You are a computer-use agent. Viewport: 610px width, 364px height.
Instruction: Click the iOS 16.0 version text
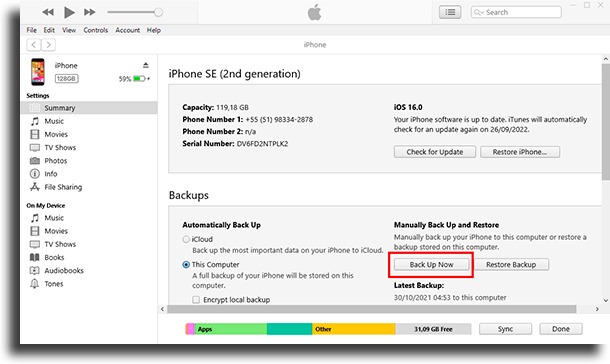pyautogui.click(x=408, y=107)
